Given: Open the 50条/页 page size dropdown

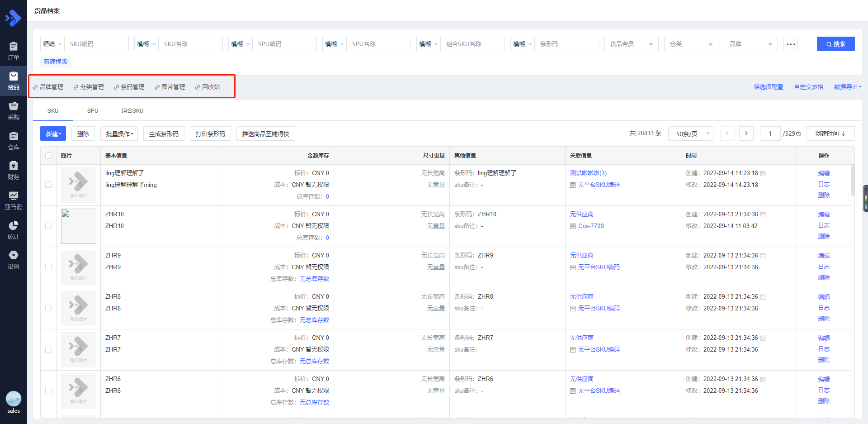Looking at the screenshot, I should point(691,133).
